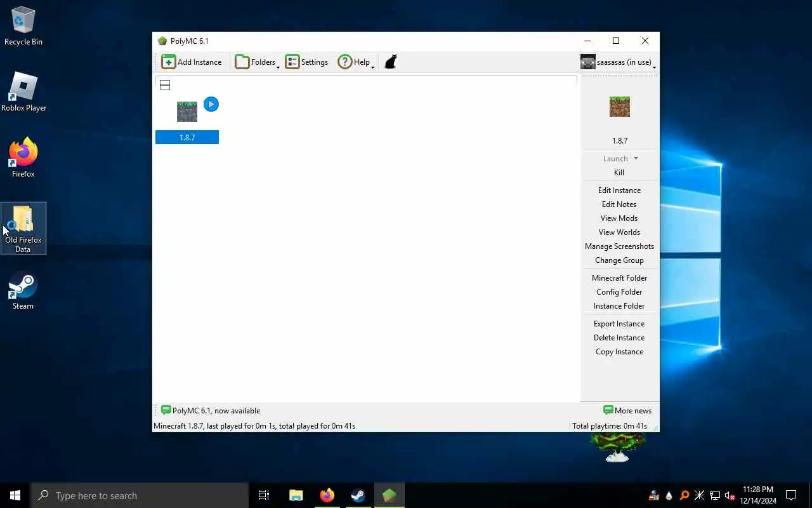The height and width of the screenshot is (508, 812).
Task: Click the black cat icon in toolbar
Action: point(391,62)
